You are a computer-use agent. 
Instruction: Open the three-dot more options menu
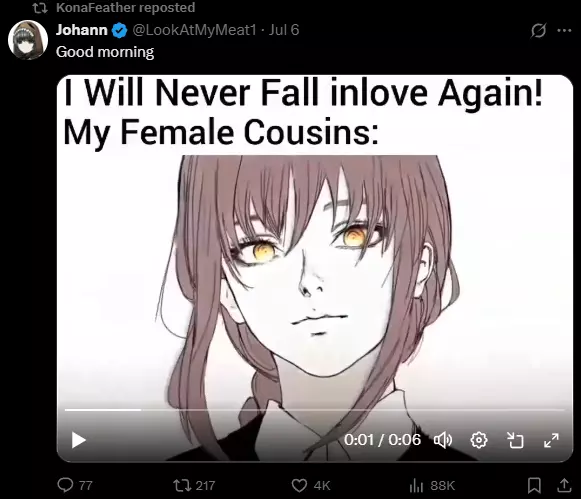pyautogui.click(x=564, y=30)
